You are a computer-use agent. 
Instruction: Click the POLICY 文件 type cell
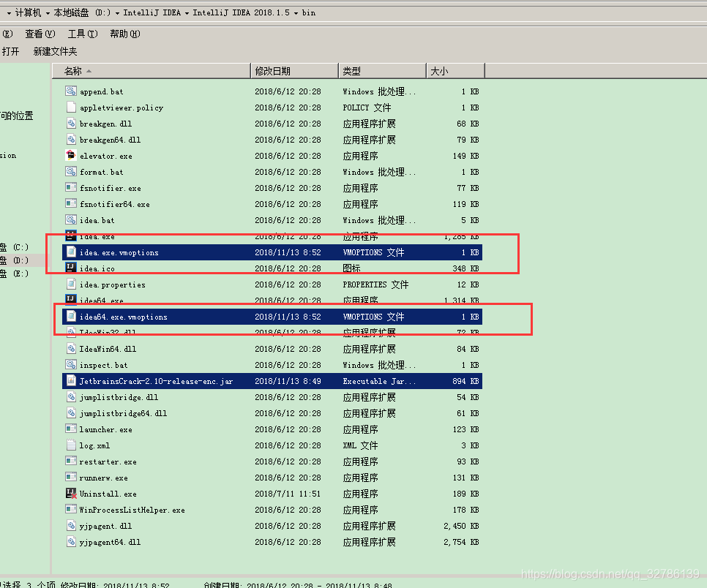(x=367, y=108)
